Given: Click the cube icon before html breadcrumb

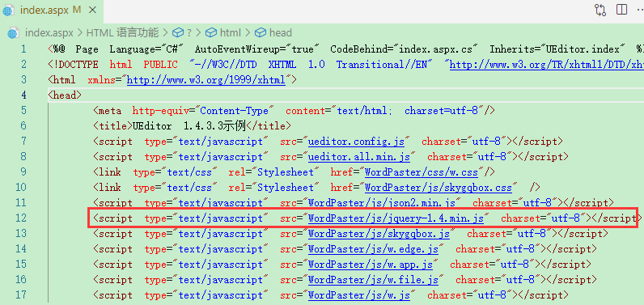Looking at the screenshot, I should 211,33.
